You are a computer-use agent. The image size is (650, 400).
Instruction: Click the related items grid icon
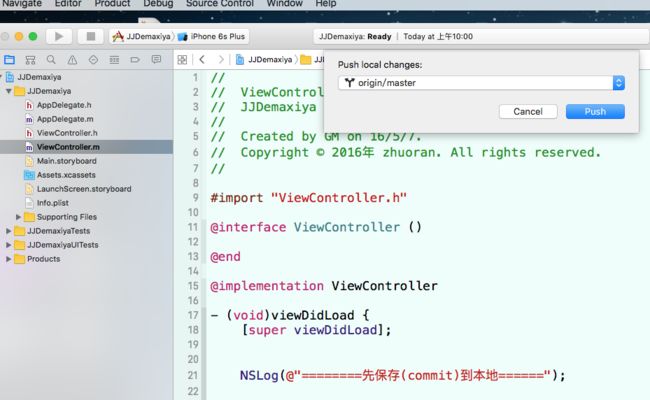[x=182, y=60]
